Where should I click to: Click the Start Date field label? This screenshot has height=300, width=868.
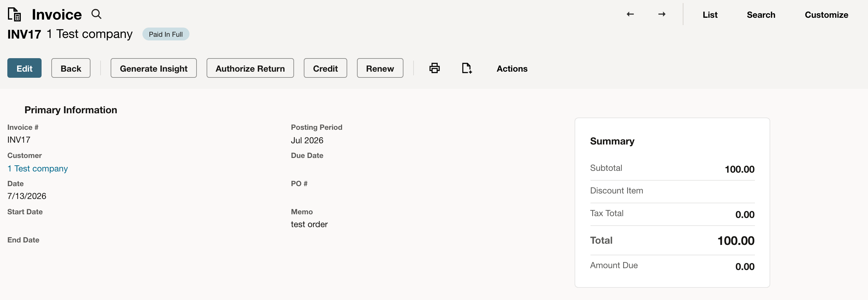[25, 212]
